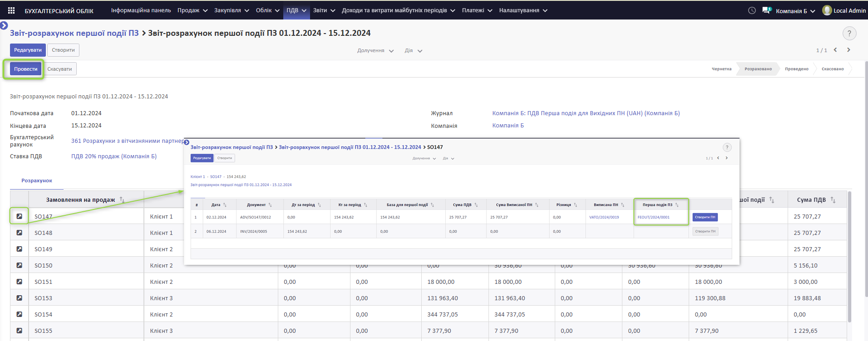Viewport: 868px width, 341px height.
Task: Click the Local Admin avatar
Action: point(827,10)
